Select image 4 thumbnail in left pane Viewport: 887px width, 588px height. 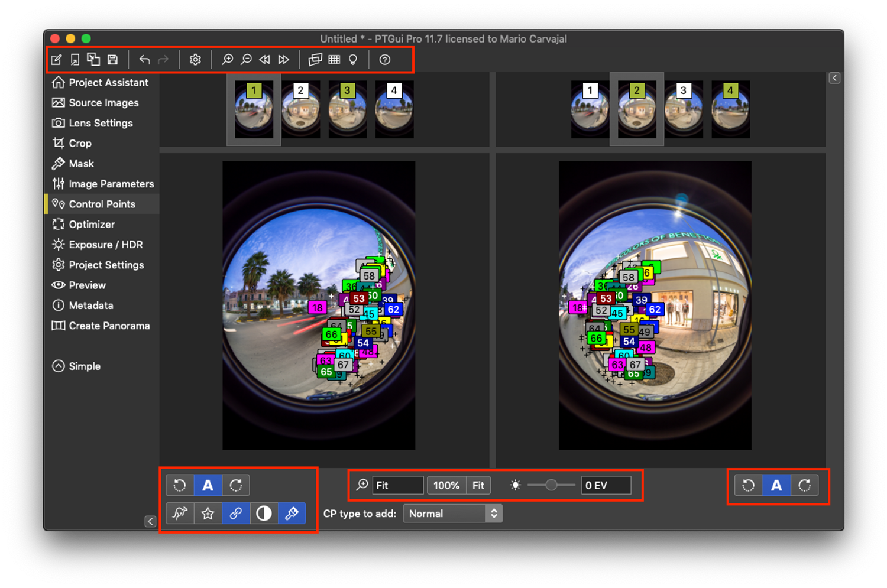394,109
